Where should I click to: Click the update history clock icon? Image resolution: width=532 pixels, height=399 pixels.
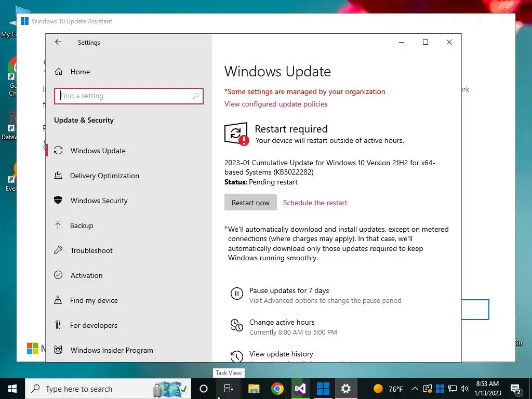click(237, 356)
